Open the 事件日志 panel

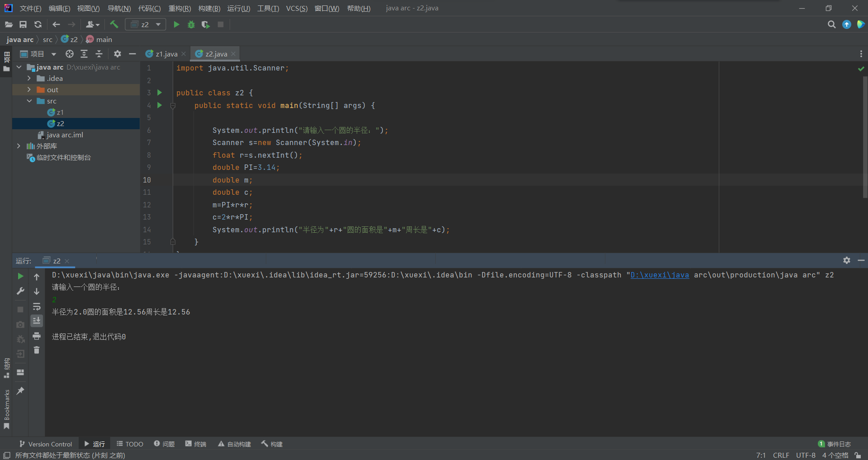tap(835, 444)
